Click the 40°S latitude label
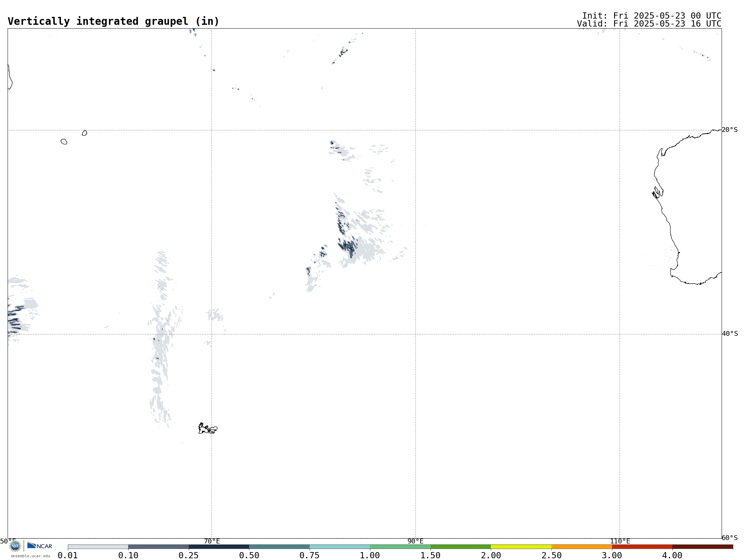Screen dimensions: 744x560 point(730,334)
